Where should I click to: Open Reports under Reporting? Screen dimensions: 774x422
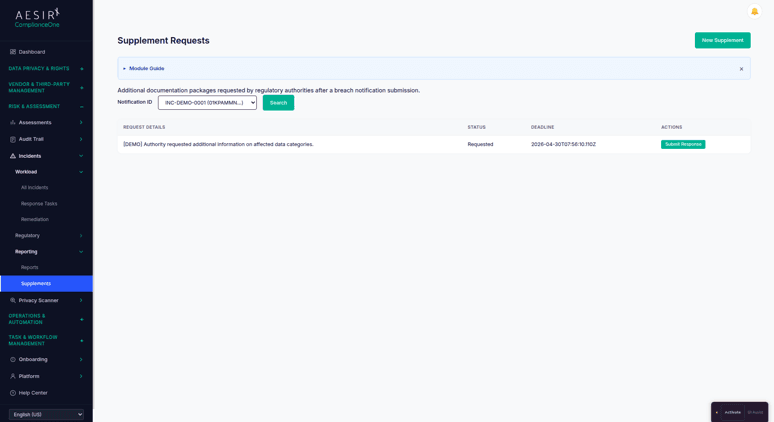point(30,268)
